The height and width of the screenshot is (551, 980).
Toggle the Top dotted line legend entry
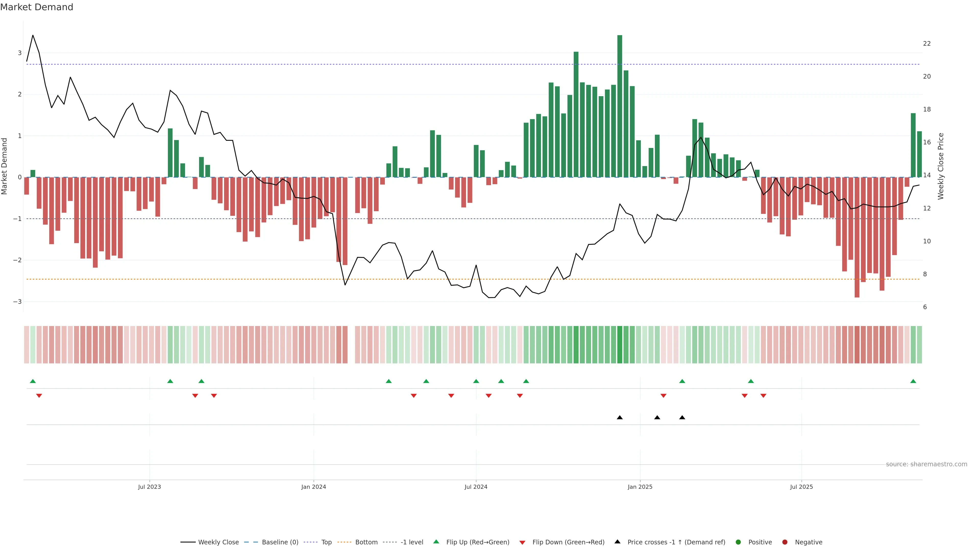(326, 542)
